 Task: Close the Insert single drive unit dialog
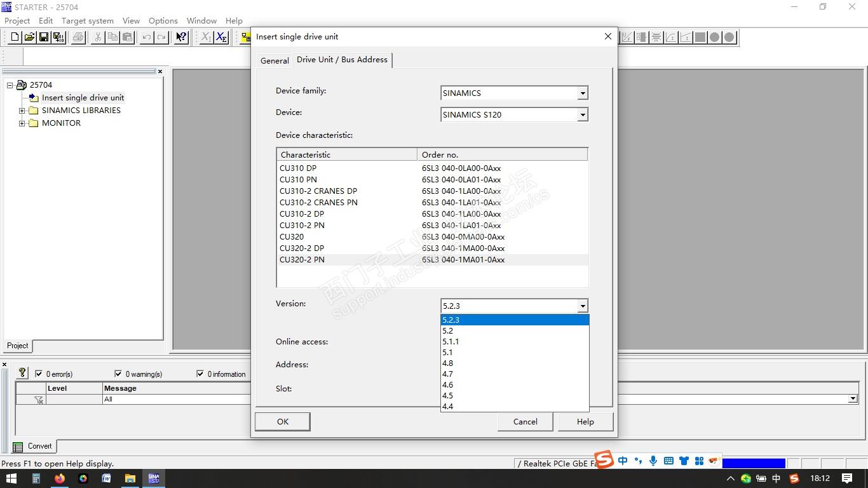tap(607, 37)
